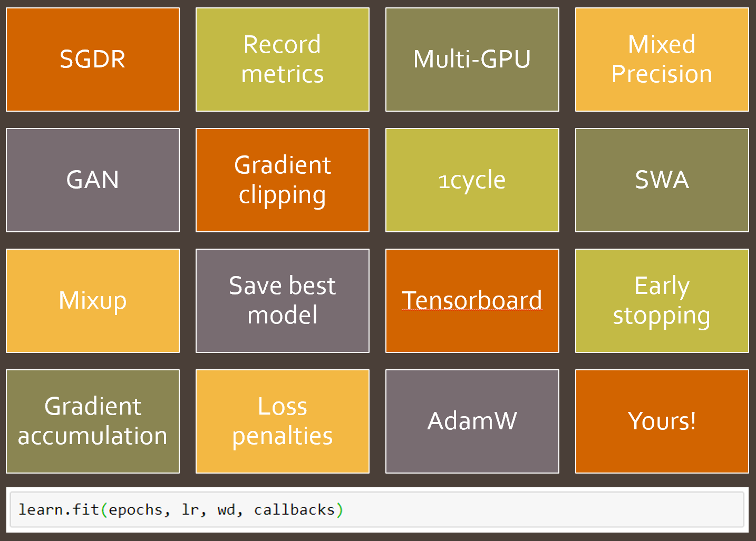
Task: Click the lr argument in the code
Action: tap(190, 510)
